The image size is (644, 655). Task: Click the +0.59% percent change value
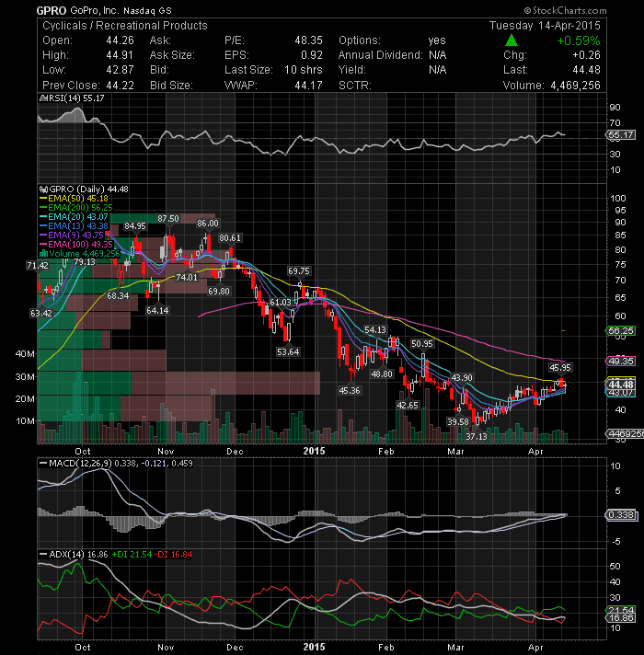(x=579, y=40)
